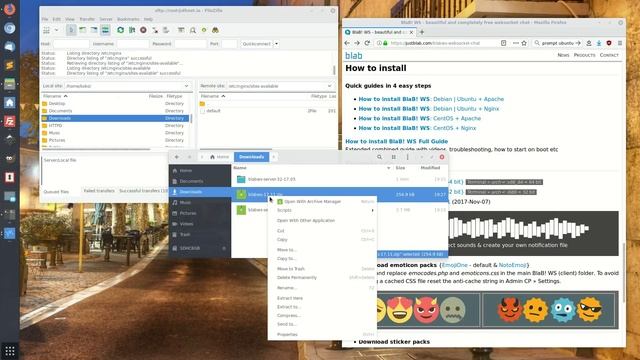The image size is (640, 360).
Task: Bookmark the page with the star icon in Firefox
Action: (x=524, y=43)
